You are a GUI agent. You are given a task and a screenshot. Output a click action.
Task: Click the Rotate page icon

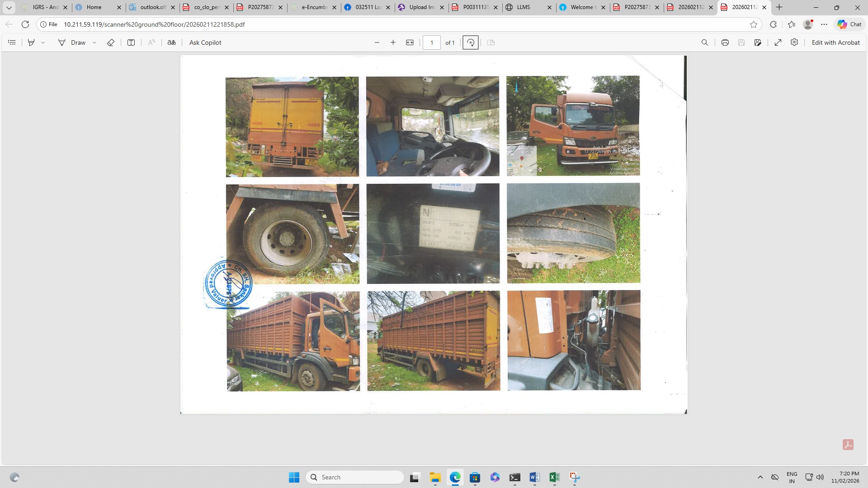coord(470,42)
